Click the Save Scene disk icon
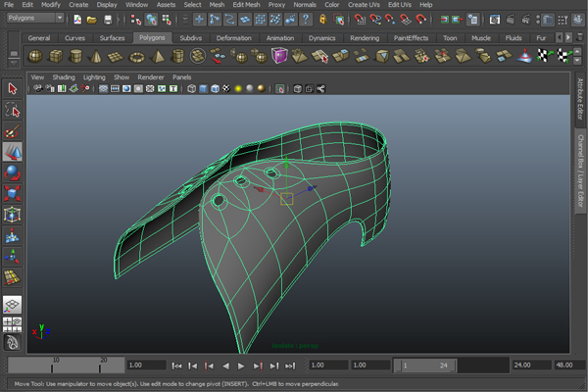Image resolution: width=588 pixels, height=392 pixels. 108,20
